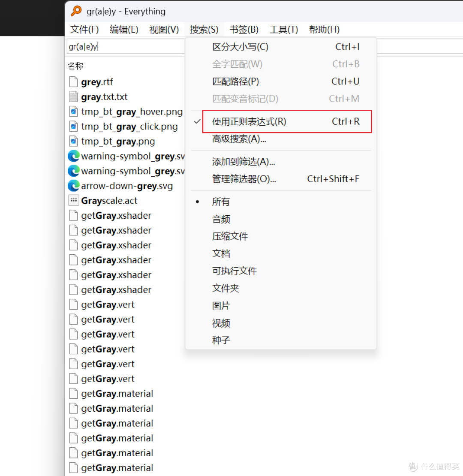Select the 种子 filter
Viewport: 463px width, 476px height.
point(281,340)
